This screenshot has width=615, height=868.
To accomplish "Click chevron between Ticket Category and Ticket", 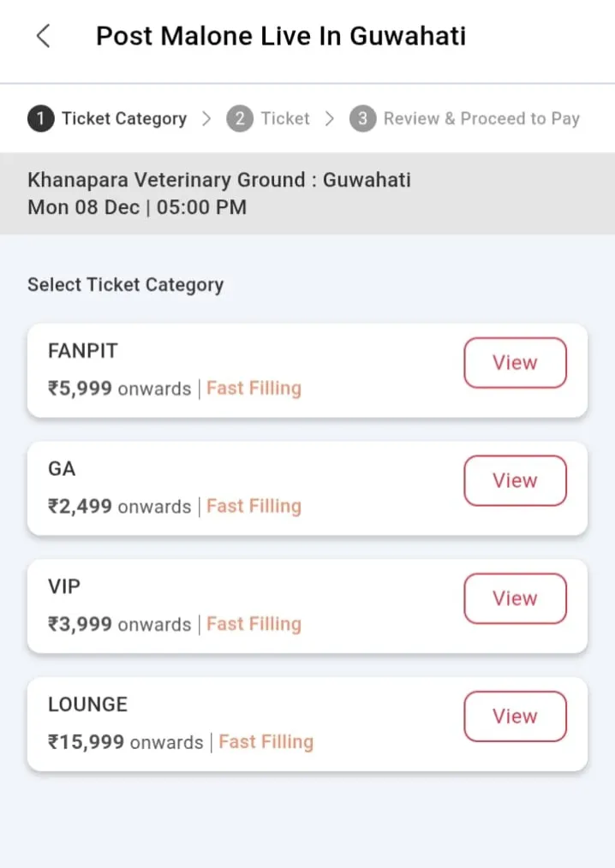I will (206, 119).
